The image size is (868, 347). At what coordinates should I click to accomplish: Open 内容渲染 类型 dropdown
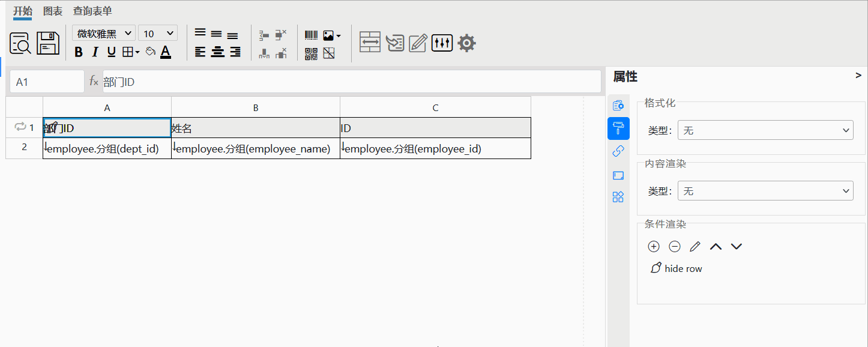765,191
